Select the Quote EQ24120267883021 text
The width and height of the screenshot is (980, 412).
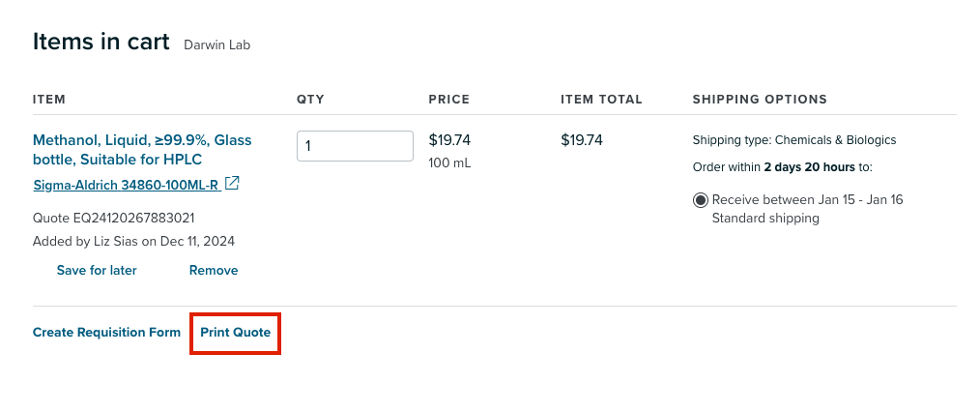pyautogui.click(x=114, y=219)
